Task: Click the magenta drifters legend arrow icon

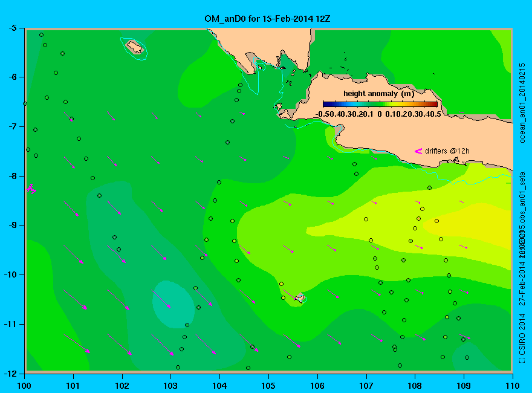Action: (418, 151)
